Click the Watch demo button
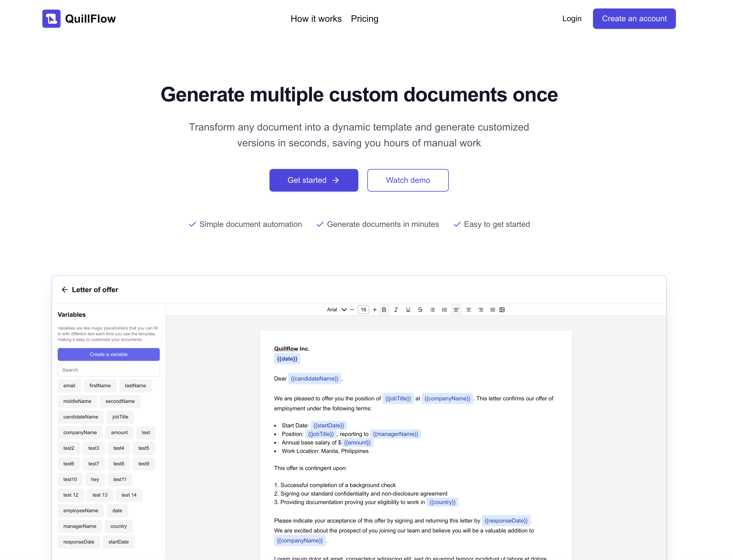The image size is (733, 560). pyautogui.click(x=408, y=180)
